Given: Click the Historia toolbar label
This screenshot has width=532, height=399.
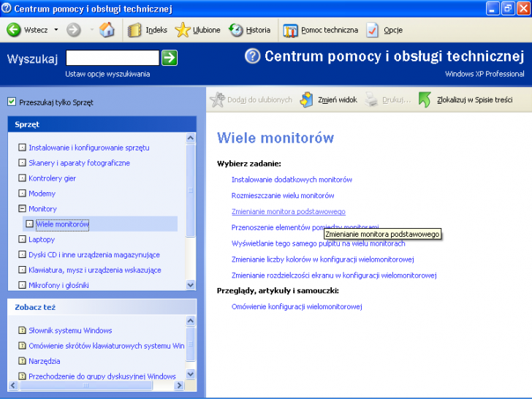Looking at the screenshot, I should pyautogui.click(x=258, y=30).
